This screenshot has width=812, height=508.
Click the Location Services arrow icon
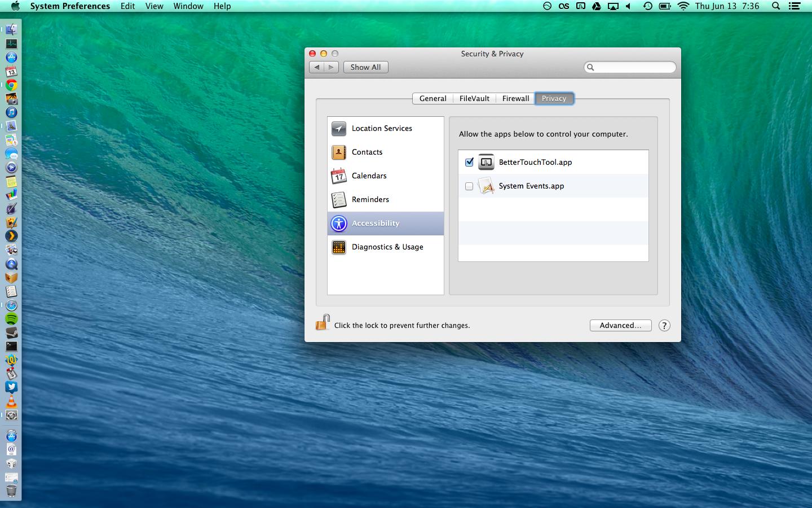(x=339, y=129)
